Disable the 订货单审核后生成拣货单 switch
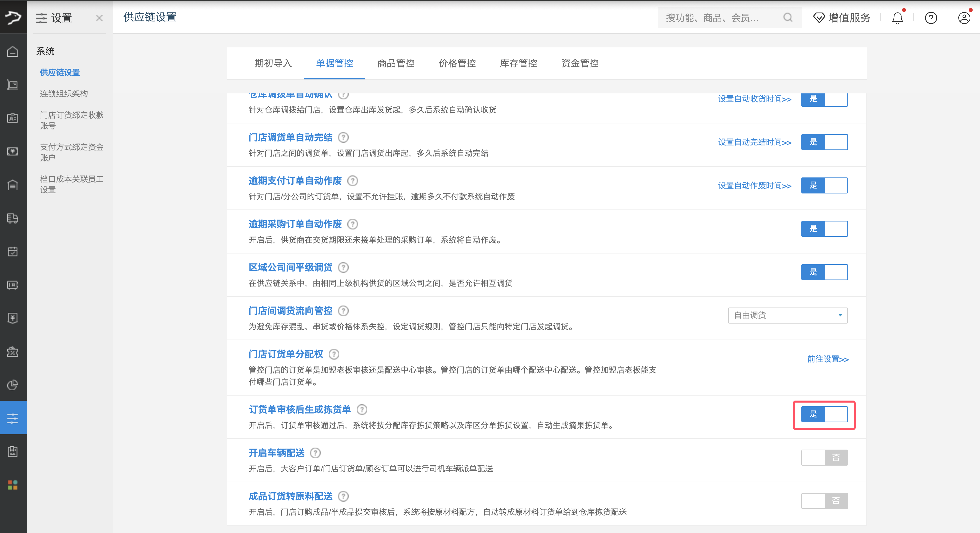 pos(824,414)
